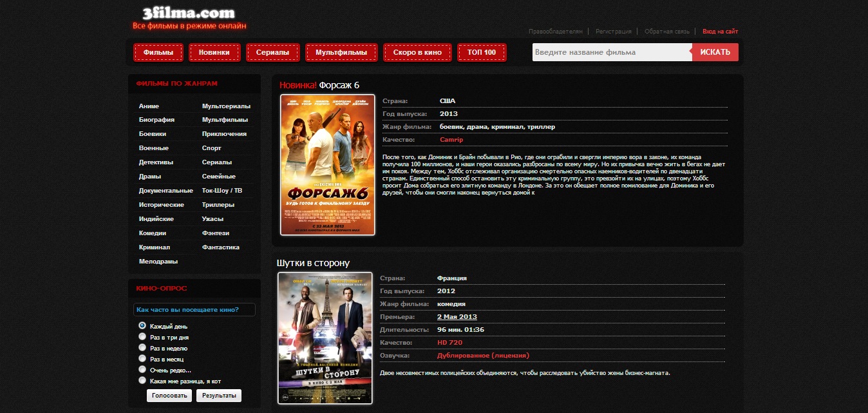Open the Сериалы menu tab
This screenshot has width=868, height=413.
[272, 52]
